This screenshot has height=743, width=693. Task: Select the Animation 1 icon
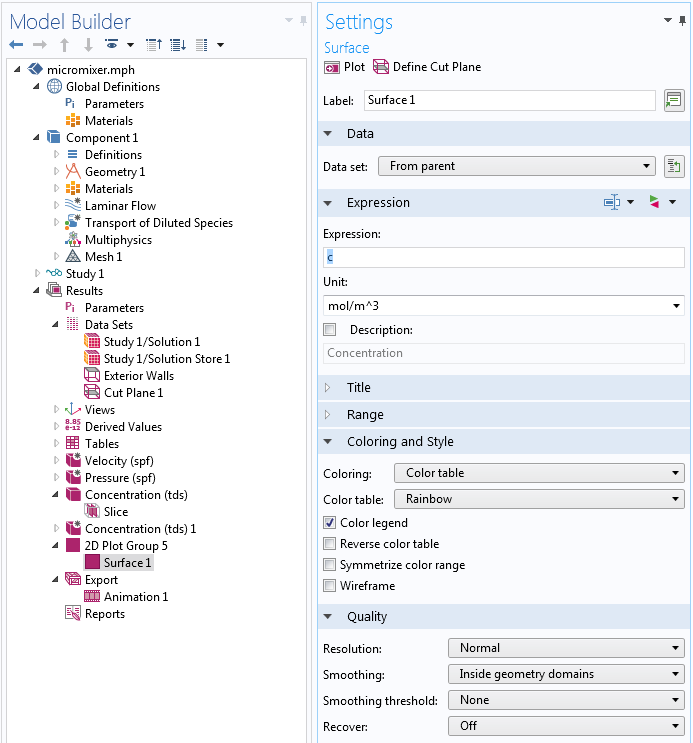92,596
